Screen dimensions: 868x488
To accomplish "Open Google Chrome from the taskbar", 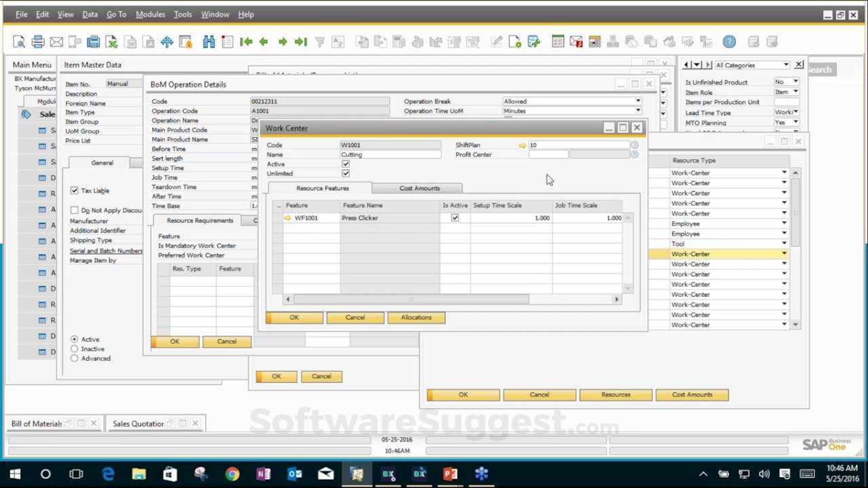I will tap(232, 474).
